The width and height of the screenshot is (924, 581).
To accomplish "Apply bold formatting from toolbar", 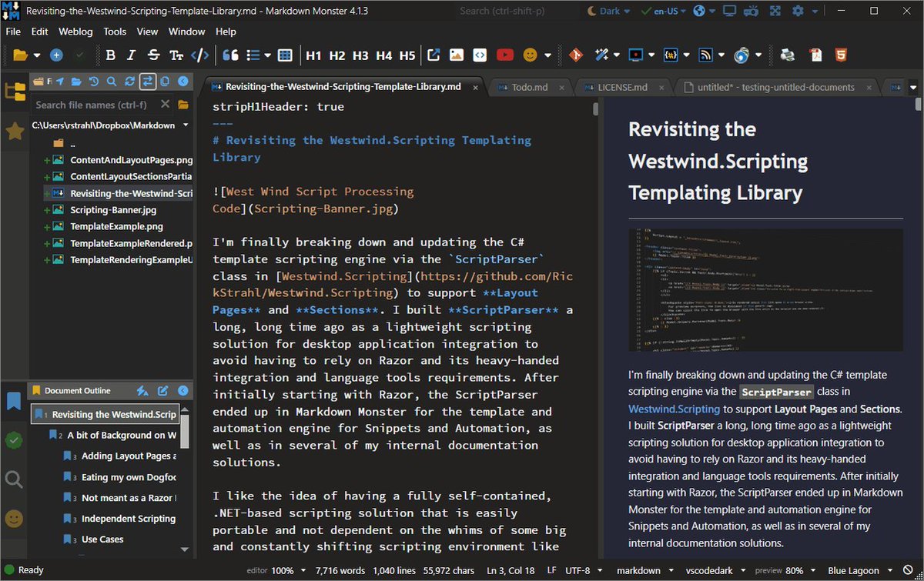I will [x=111, y=55].
